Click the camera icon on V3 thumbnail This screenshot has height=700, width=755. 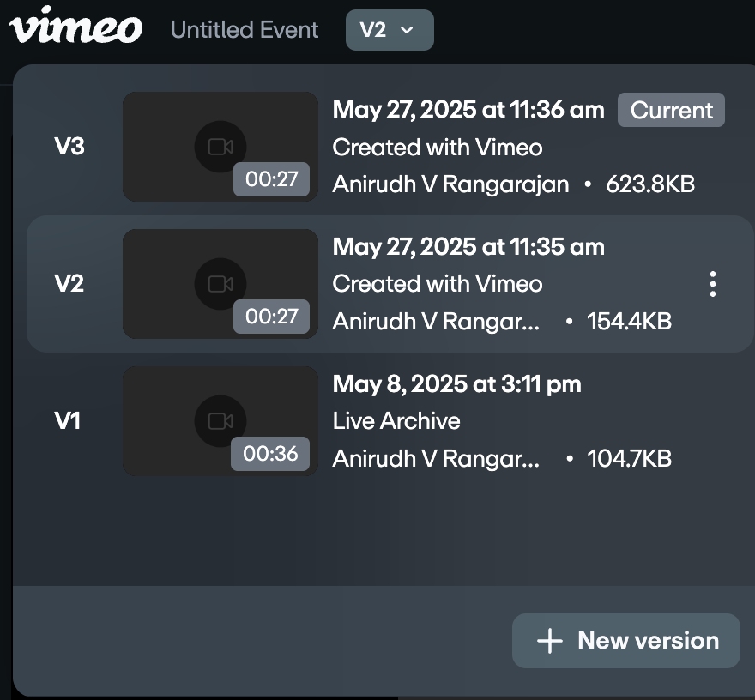click(x=220, y=147)
